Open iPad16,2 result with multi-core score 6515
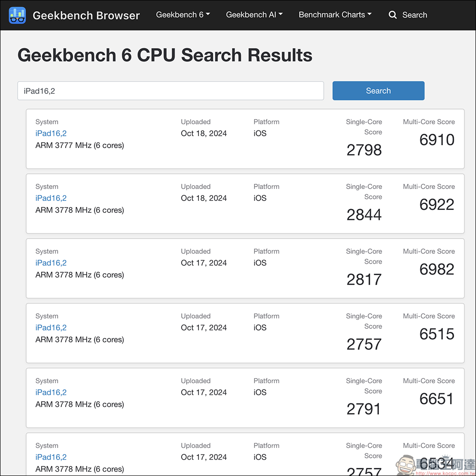Viewport: 476px width, 476px height. coord(51,327)
